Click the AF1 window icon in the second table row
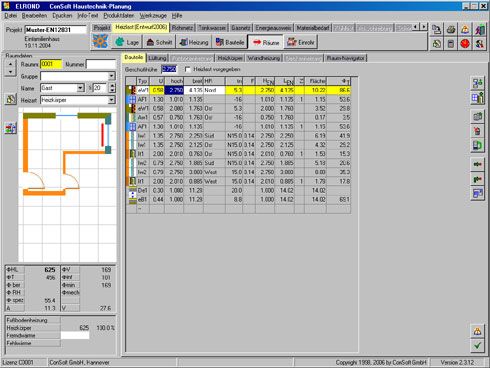The image size is (490, 368). click(132, 99)
